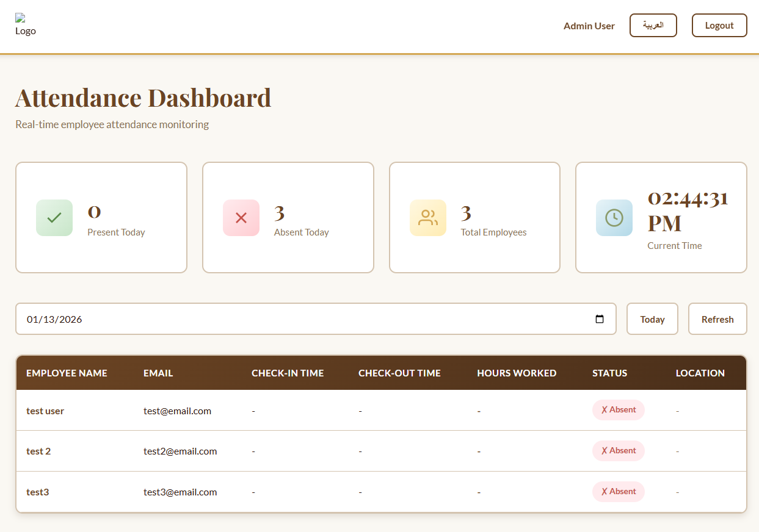Click the Logout button
759x532 pixels.
coord(719,26)
